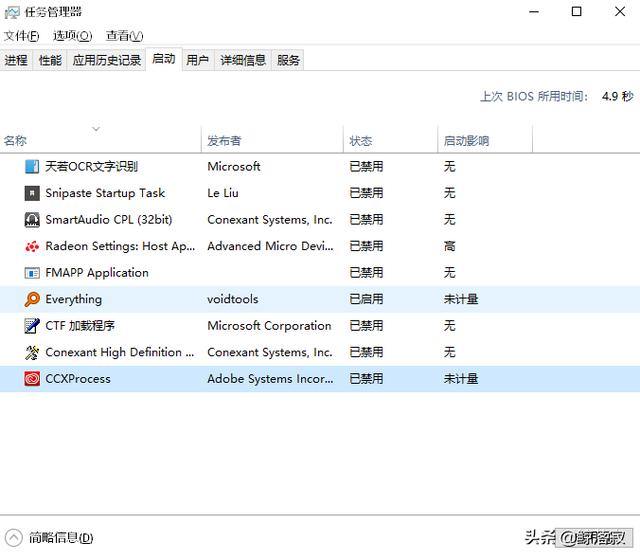This screenshot has width=640, height=560.
Task: Open the 文件(F) menu
Action: [x=22, y=36]
